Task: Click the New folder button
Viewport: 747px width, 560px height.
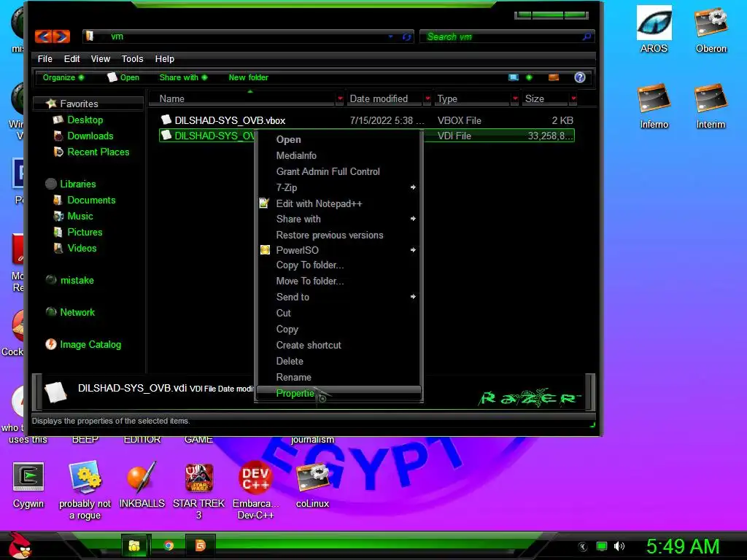Action: coord(248,77)
